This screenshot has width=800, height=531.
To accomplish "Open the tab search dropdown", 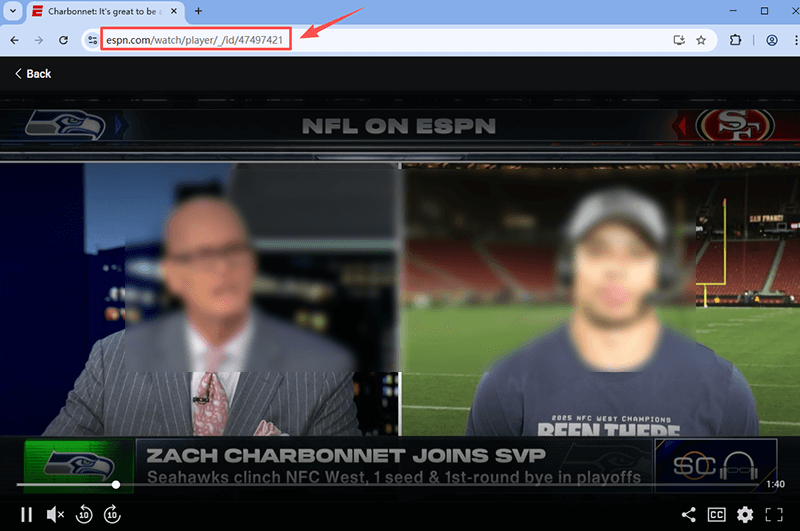I will click(x=13, y=11).
